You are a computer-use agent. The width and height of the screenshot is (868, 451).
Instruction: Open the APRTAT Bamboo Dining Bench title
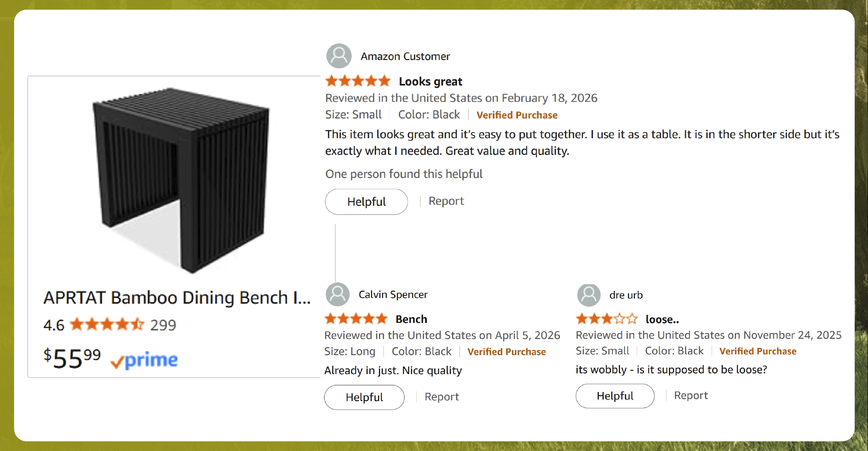point(177,298)
